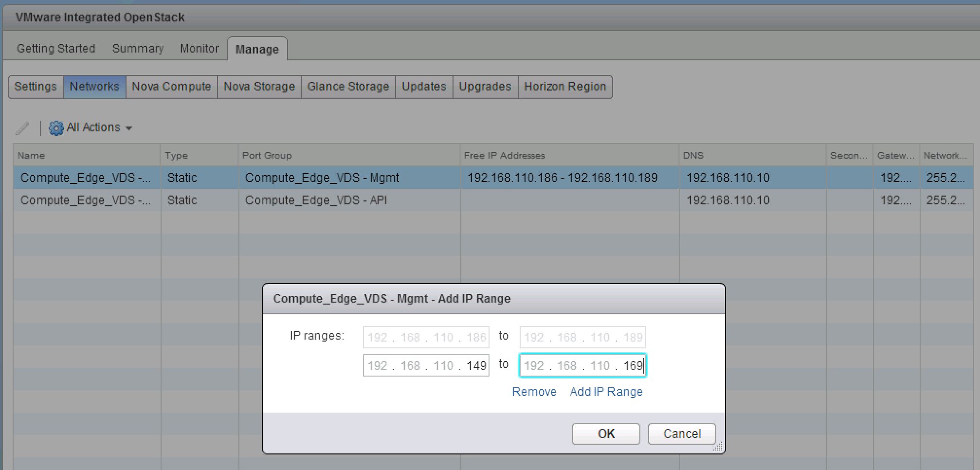The image size is (980, 470).
Task: Click the All Actions gear icon
Action: coord(56,128)
